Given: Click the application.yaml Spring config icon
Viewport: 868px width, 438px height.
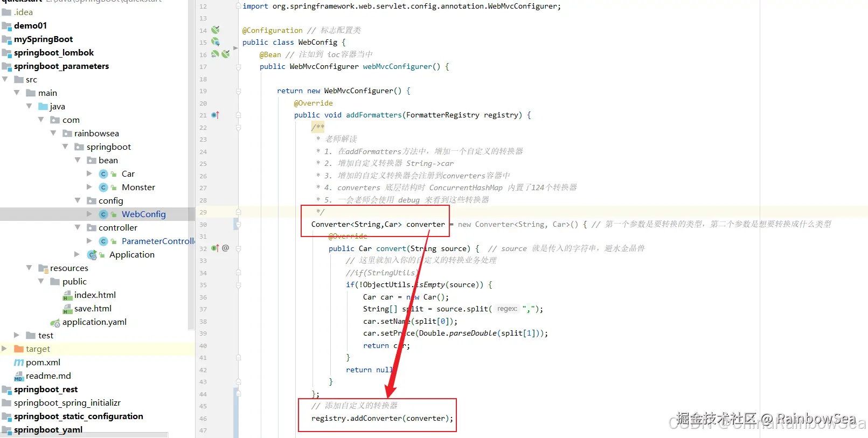Looking at the screenshot, I should tap(55, 322).
